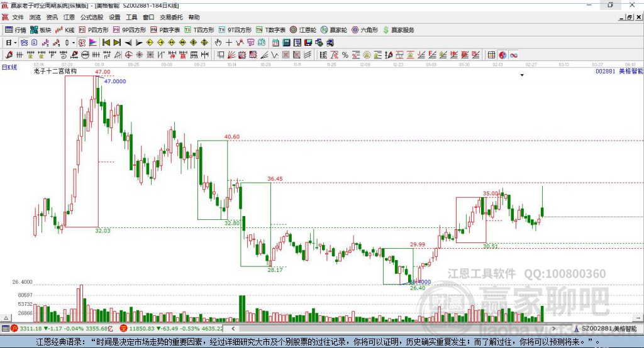Toggle the red-blue yin-yang icon
Viewport: 644px width, 348px height.
tap(502, 55)
